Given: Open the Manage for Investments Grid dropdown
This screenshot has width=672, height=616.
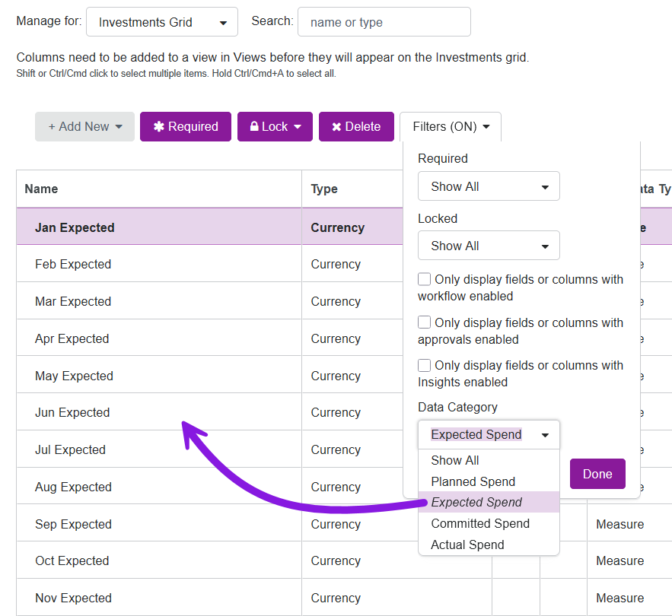Looking at the screenshot, I should (162, 22).
